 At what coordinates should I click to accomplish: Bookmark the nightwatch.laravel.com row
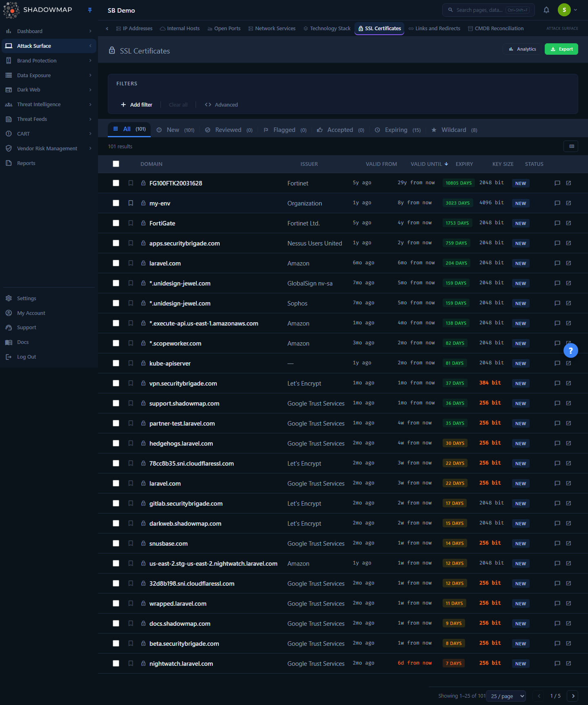[x=131, y=663]
